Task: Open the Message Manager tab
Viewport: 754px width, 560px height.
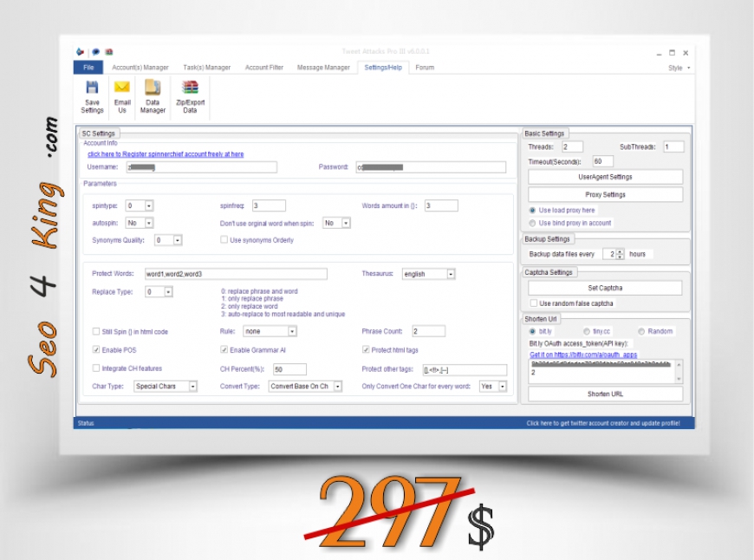Action: (x=323, y=68)
